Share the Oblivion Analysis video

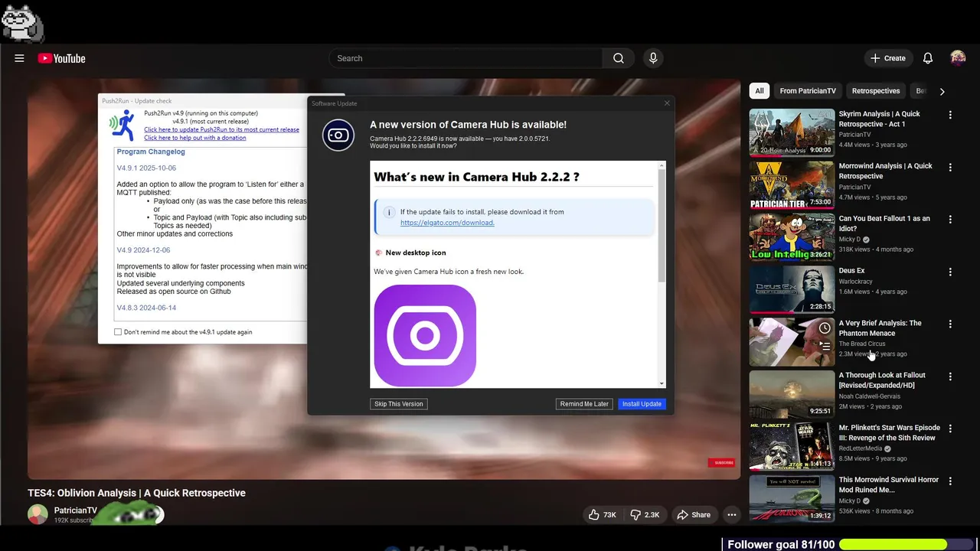(x=694, y=515)
